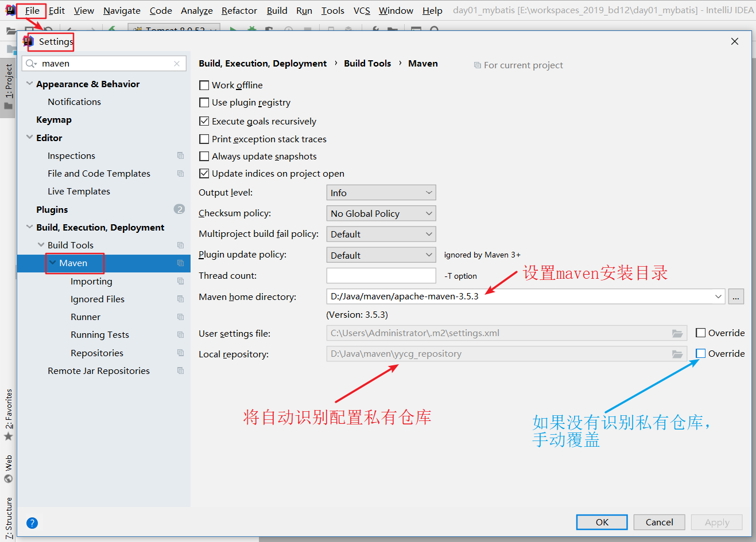Screen dimensions: 756x542
Task: Open the Checksum policy dropdown
Action: click(381, 213)
